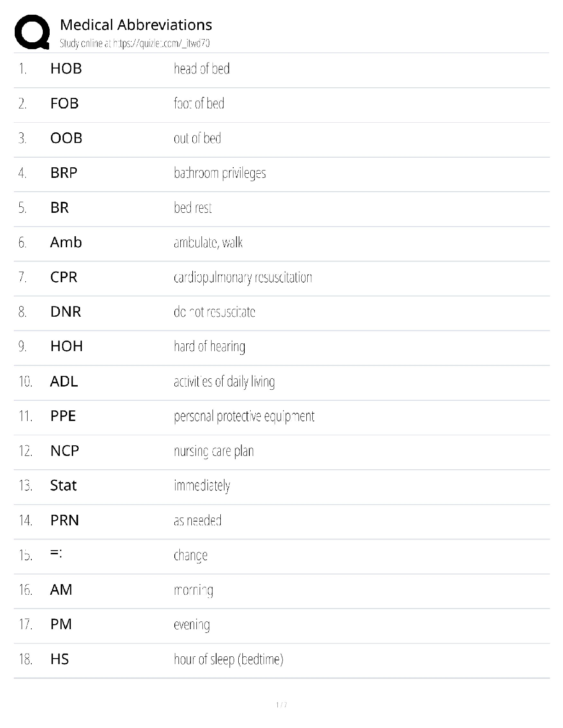This screenshot has height=728, width=563.
Task: Click 'cardiopulmonary resuscitation' definition text
Action: coord(243,278)
